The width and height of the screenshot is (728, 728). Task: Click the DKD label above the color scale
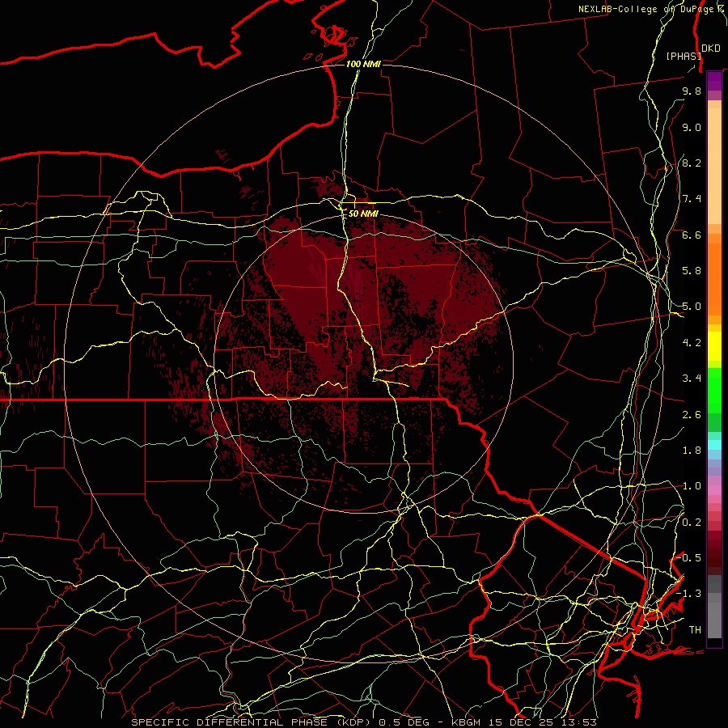click(x=710, y=48)
